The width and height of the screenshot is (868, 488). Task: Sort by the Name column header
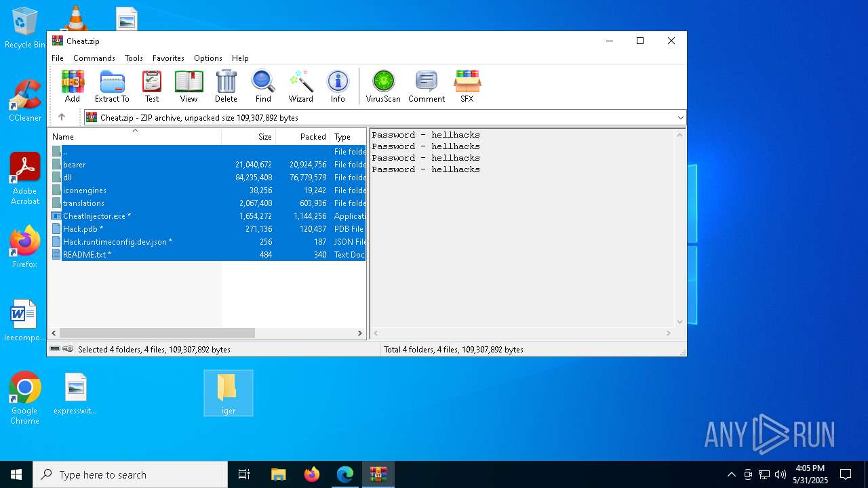point(135,136)
